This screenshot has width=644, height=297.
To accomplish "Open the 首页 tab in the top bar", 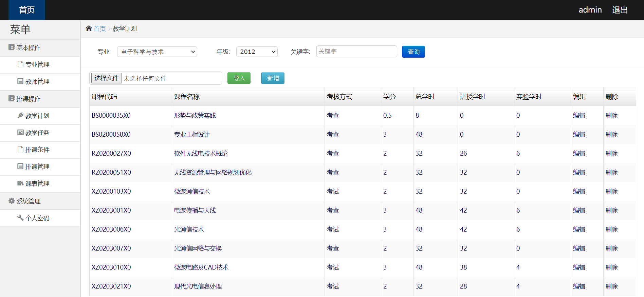I will 27,10.
